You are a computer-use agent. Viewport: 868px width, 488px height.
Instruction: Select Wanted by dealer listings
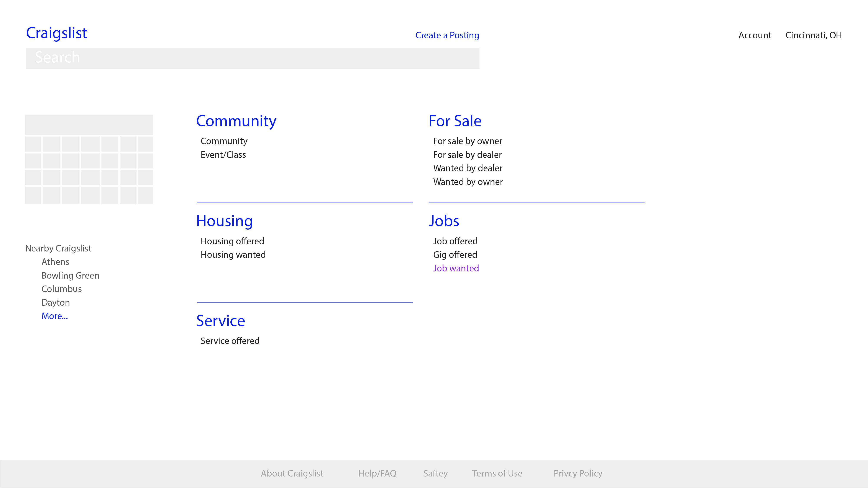click(x=467, y=168)
